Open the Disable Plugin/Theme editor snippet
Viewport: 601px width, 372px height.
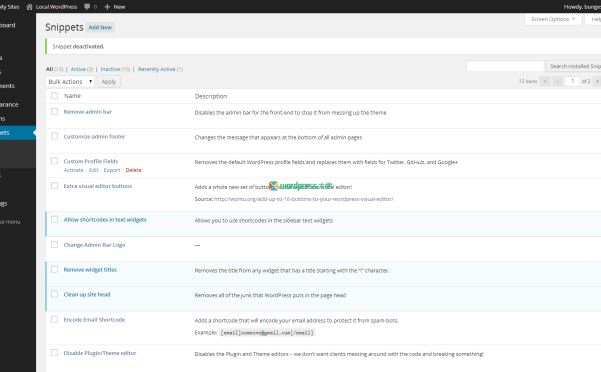click(100, 353)
